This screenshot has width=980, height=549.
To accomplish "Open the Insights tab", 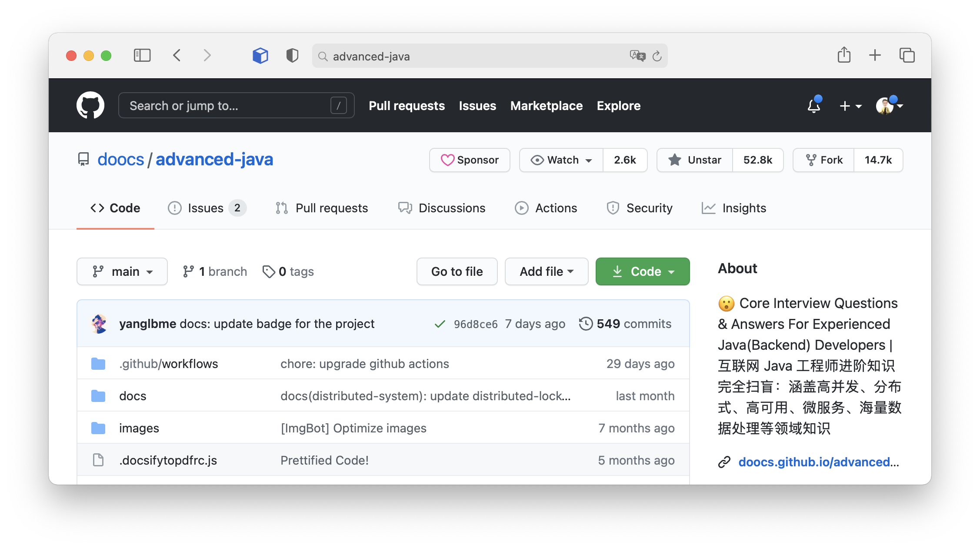I will [x=734, y=208].
